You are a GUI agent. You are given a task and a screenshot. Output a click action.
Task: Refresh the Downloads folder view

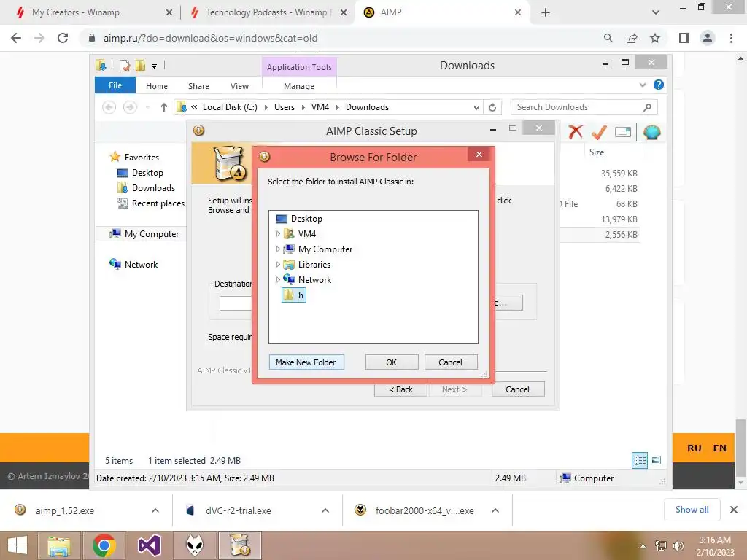[492, 108]
